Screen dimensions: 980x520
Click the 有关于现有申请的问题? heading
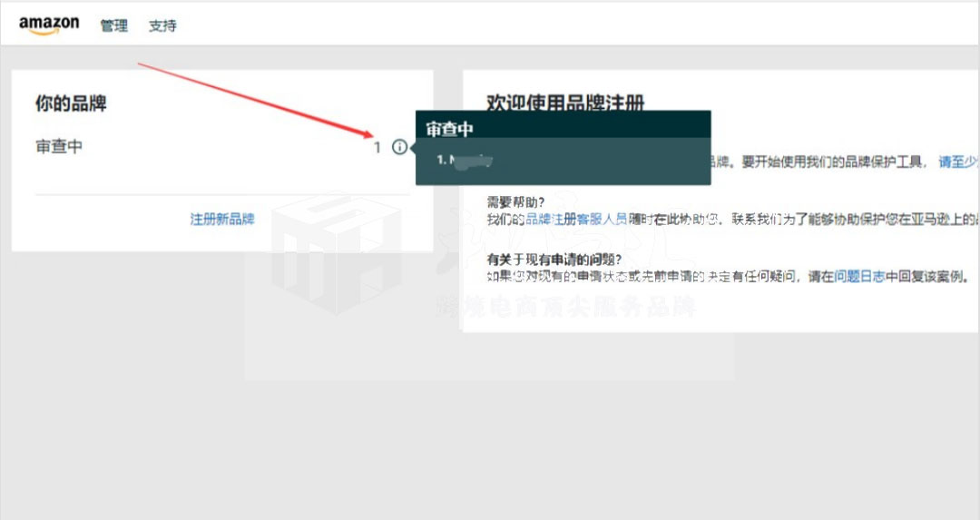click(554, 259)
